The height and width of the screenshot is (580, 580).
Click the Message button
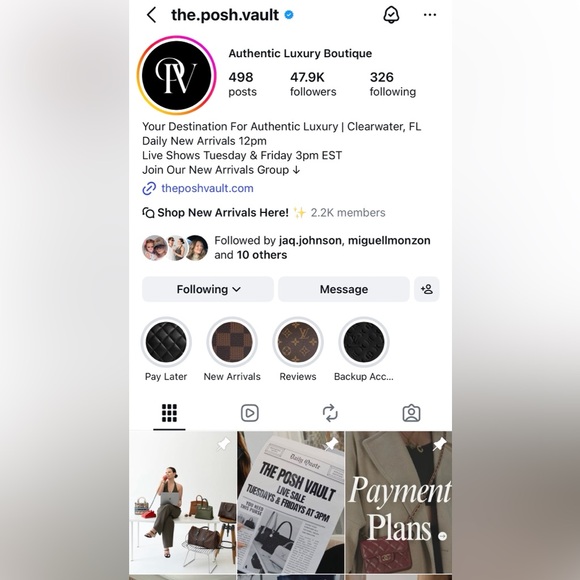click(344, 289)
